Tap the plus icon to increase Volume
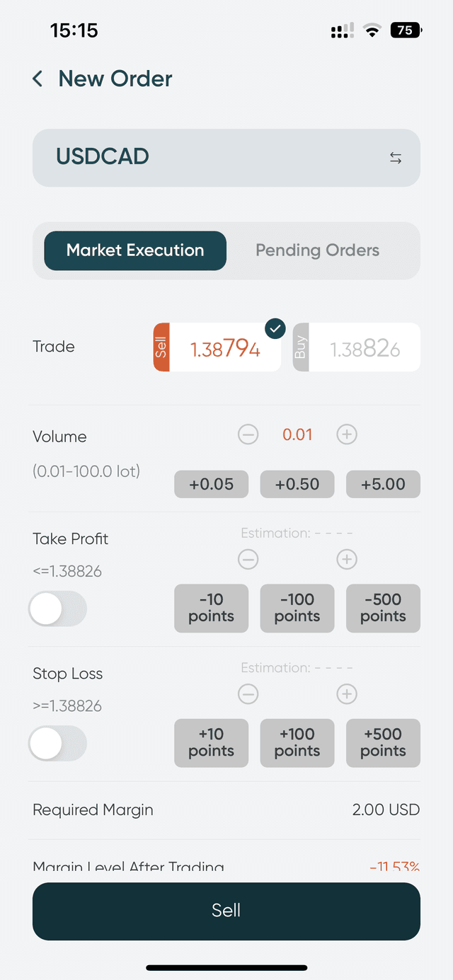The width and height of the screenshot is (453, 980). pos(347,434)
